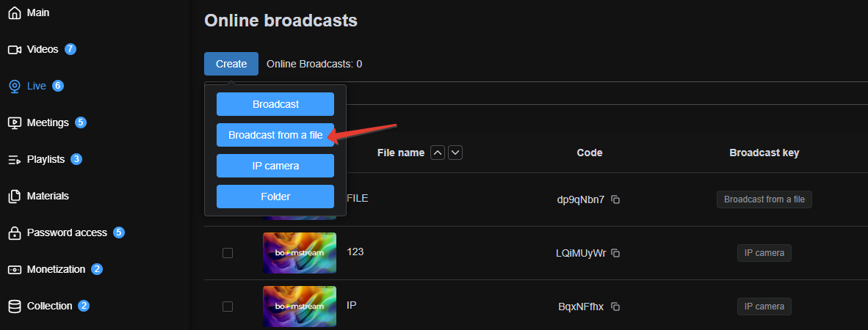This screenshot has width=868, height=330.
Task: Click the file name 123
Action: coord(355,252)
